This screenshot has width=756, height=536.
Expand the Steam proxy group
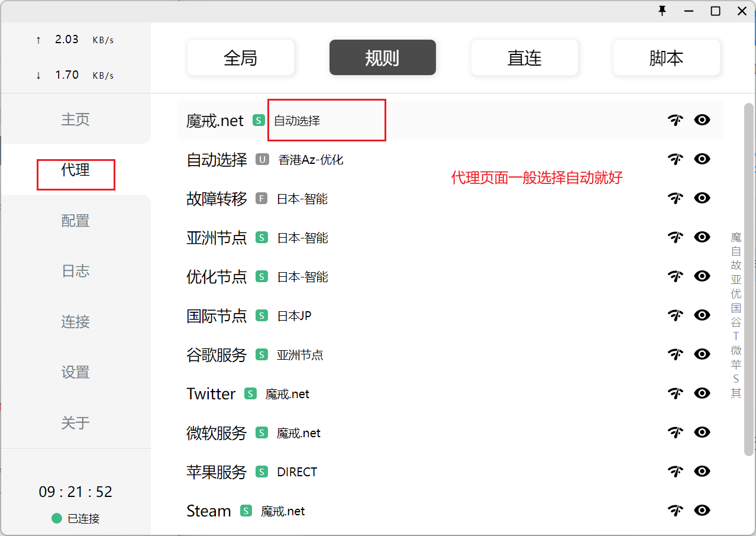coord(451,511)
